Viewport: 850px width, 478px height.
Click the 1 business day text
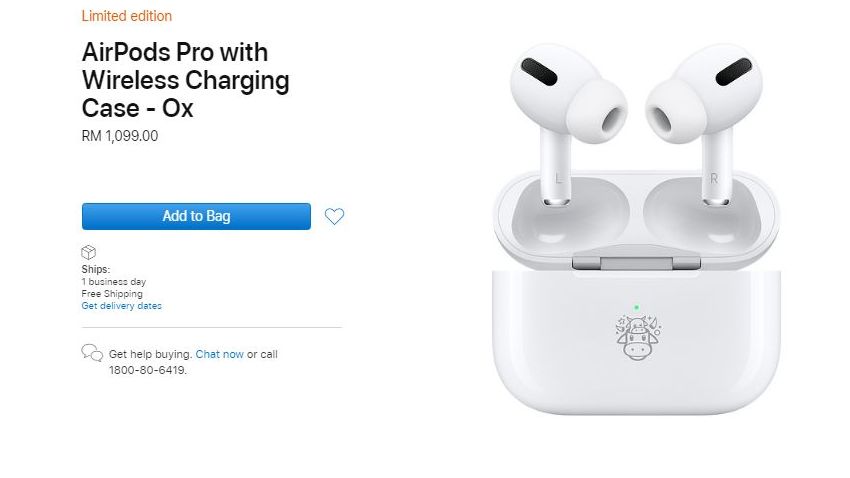[114, 282]
